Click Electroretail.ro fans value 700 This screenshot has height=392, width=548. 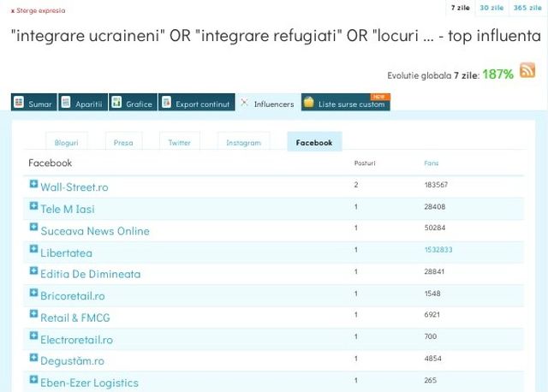(x=430, y=336)
